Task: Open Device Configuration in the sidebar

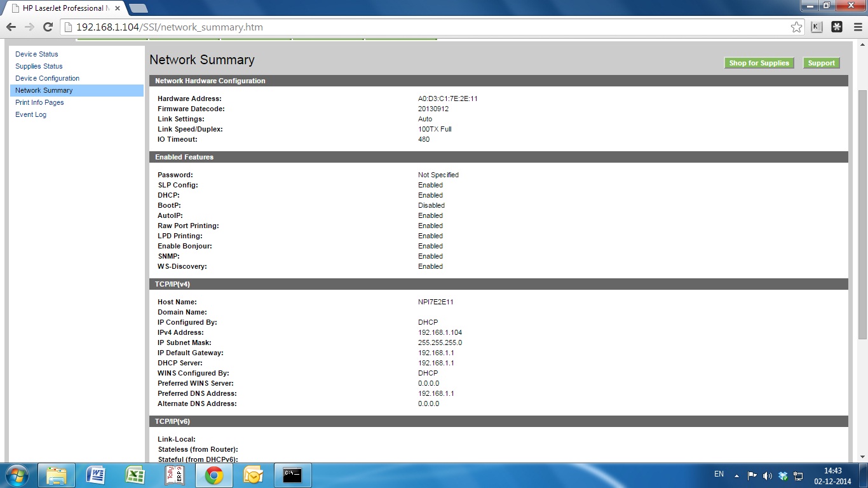Action: point(48,78)
